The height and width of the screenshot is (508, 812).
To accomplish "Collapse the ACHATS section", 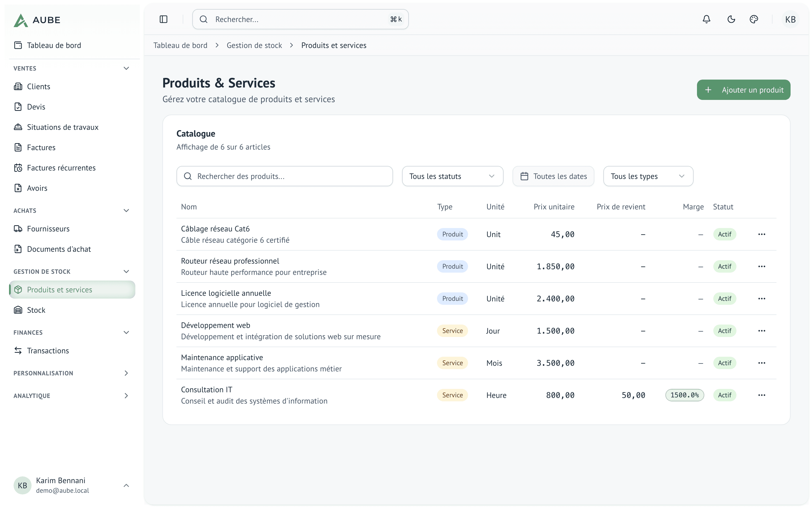I will pyautogui.click(x=126, y=210).
